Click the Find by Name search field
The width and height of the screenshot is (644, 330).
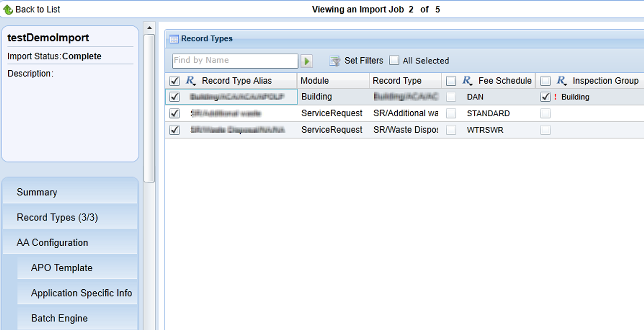(235, 61)
